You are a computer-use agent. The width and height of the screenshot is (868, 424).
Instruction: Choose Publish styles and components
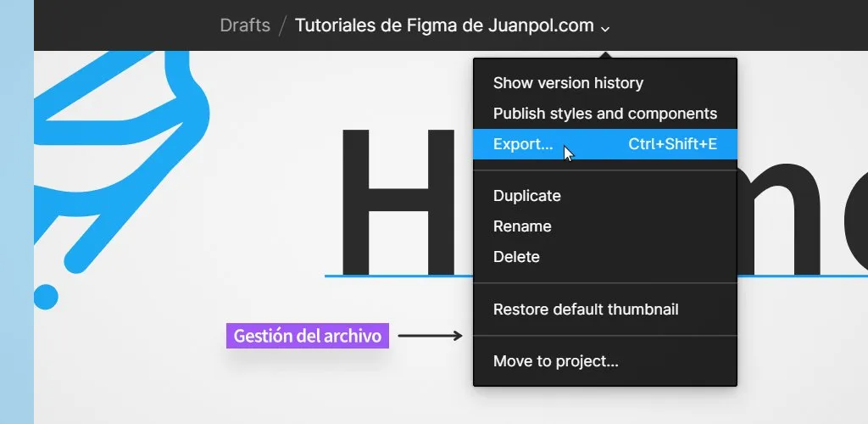coord(605,114)
